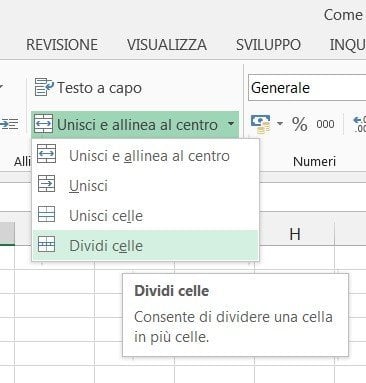Apply thousands separator 000 style
The height and width of the screenshot is (383, 366).
point(325,124)
